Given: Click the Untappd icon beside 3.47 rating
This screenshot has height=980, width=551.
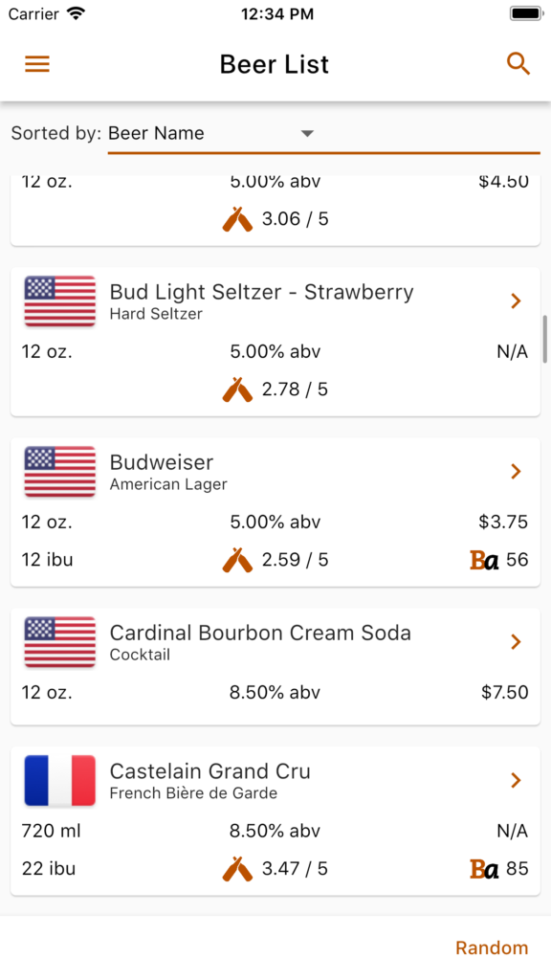Looking at the screenshot, I should click(237, 869).
